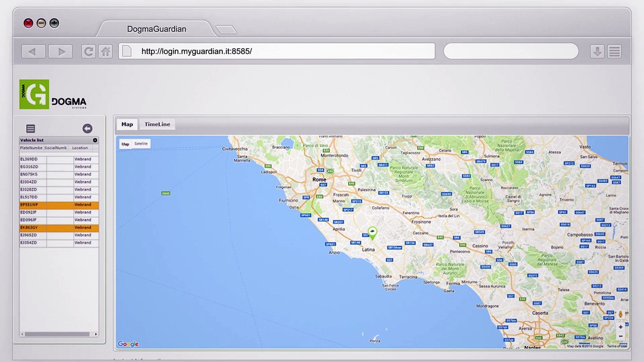
Task: Reload page with browser refresh icon
Action: pyautogui.click(x=89, y=51)
